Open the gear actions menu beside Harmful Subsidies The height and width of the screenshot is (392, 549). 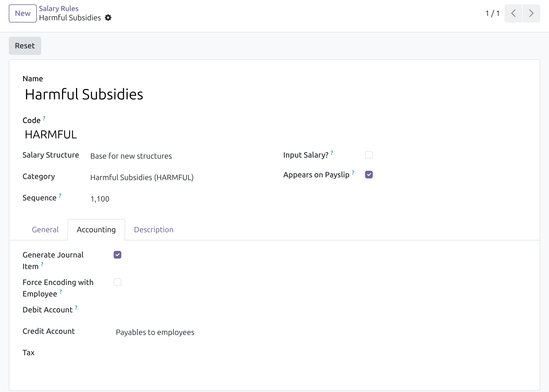click(x=108, y=18)
